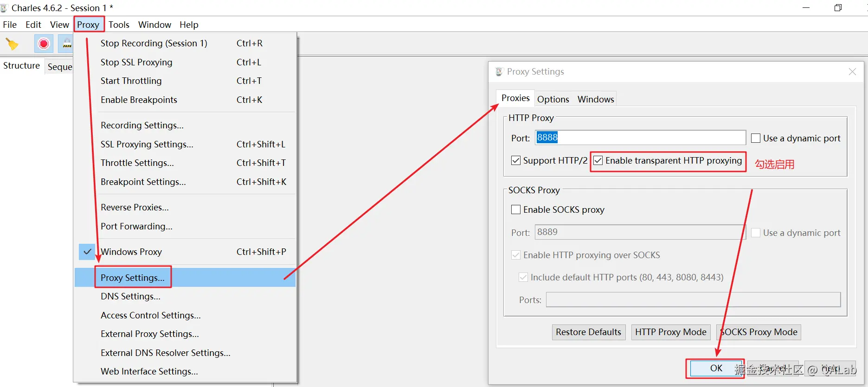Switch to the Structure tab

point(22,66)
